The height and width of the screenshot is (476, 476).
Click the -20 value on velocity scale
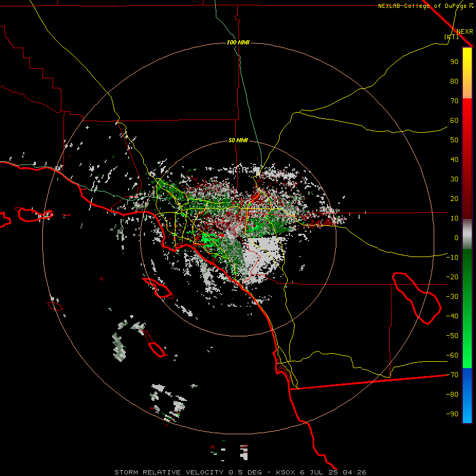[452, 277]
